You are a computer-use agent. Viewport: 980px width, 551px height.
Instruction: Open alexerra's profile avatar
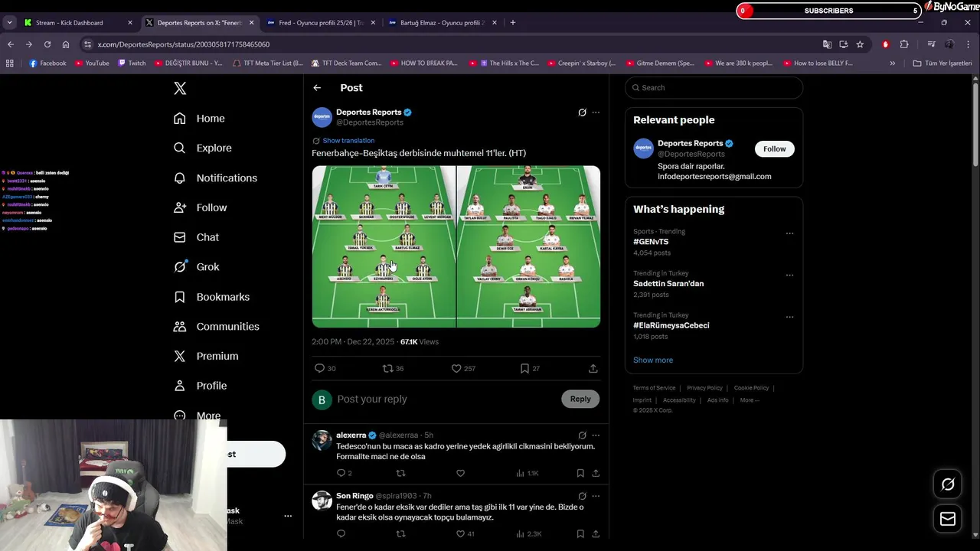(x=322, y=440)
